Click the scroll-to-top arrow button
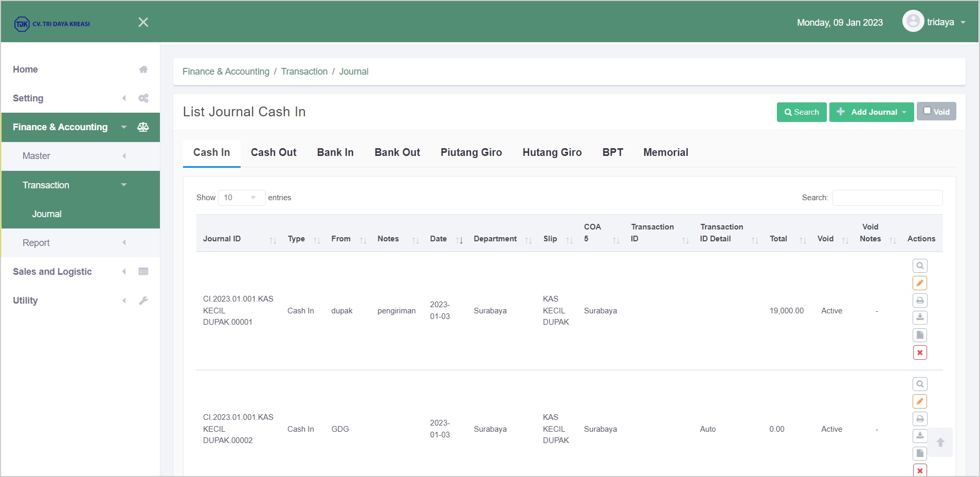The width and height of the screenshot is (980, 477). 940,443
